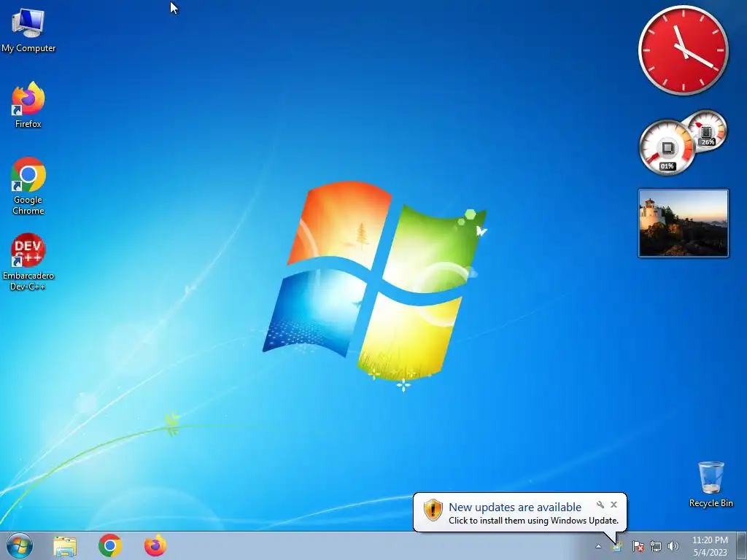Screen dimensions: 747x560
Task: Click the CPU Meter gadget dial
Action: pos(667,147)
